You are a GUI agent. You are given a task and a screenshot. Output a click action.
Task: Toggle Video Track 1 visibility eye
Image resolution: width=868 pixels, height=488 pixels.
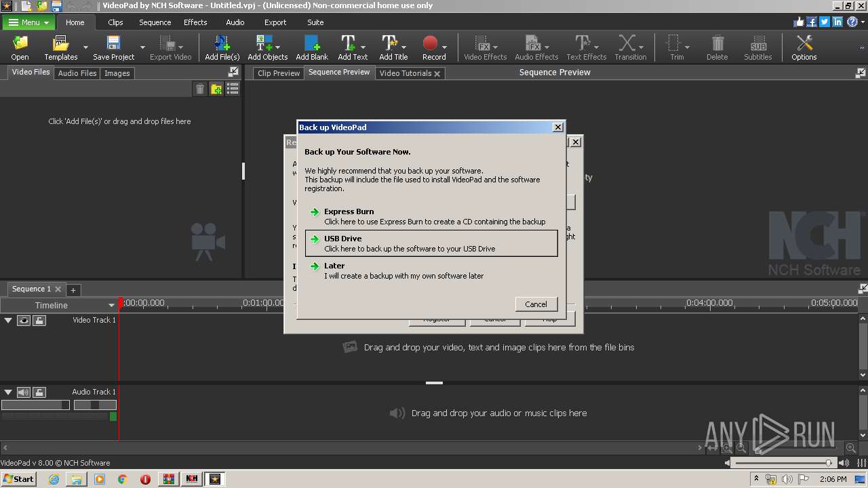click(x=24, y=321)
